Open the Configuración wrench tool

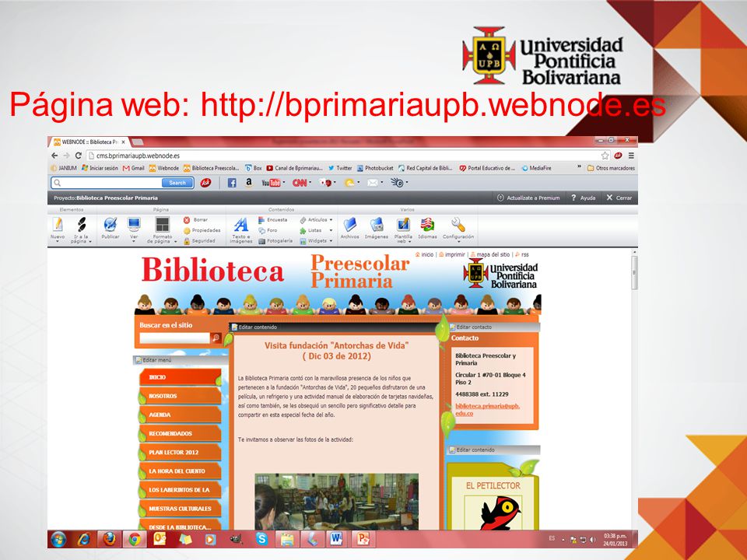(x=458, y=228)
